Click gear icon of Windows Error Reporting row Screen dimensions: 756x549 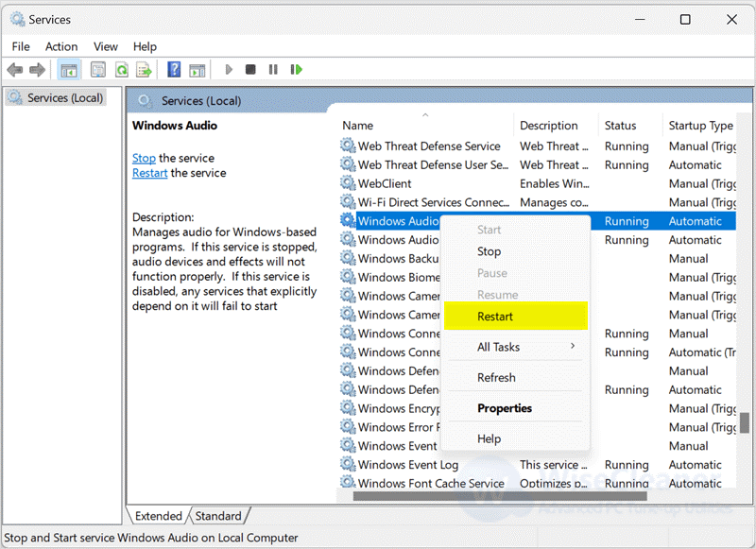click(348, 426)
